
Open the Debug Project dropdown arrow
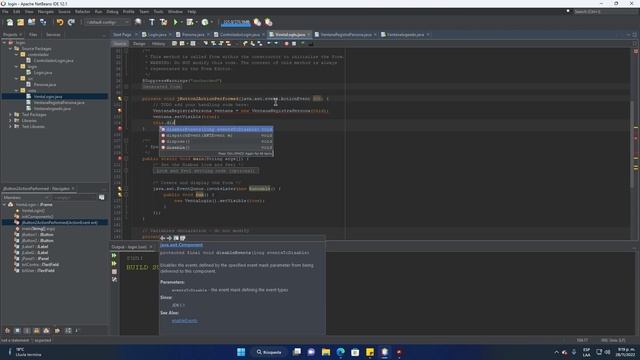click(196, 22)
